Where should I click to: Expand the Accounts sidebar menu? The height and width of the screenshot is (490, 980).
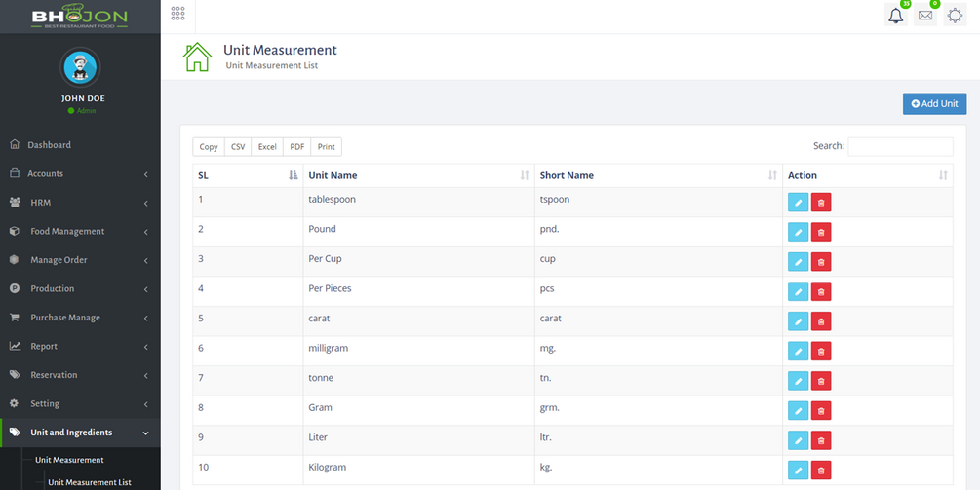click(80, 173)
